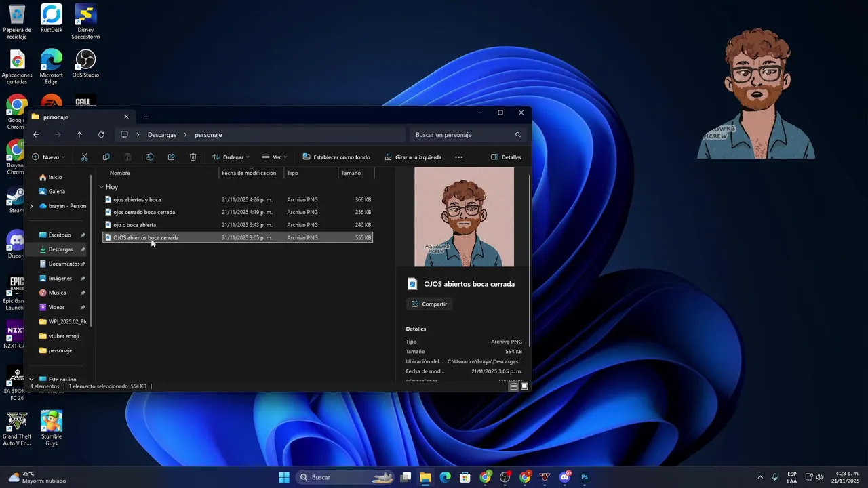The width and height of the screenshot is (868, 488).
Task: Go back with the left arrow button
Action: point(36,134)
